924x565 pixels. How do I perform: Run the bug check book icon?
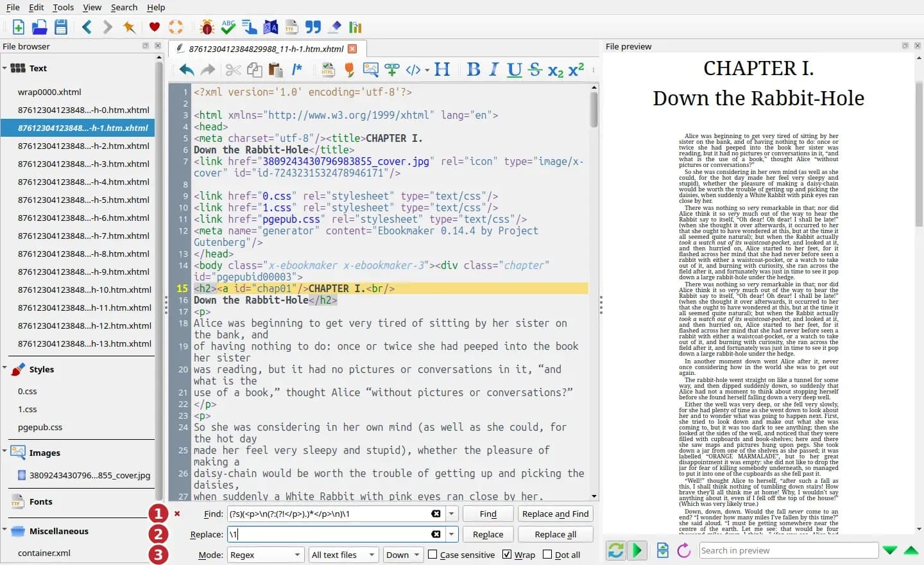(207, 27)
